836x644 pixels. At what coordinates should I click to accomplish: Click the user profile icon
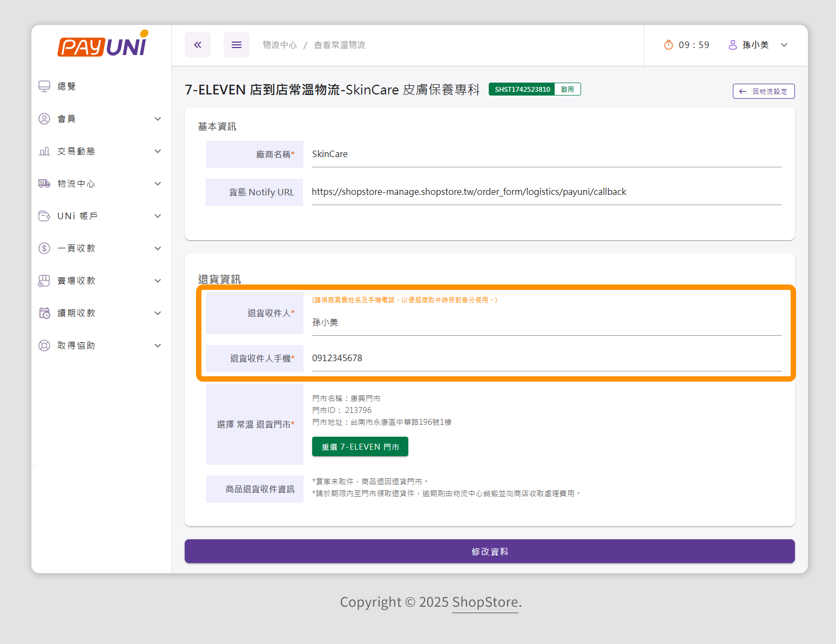733,45
